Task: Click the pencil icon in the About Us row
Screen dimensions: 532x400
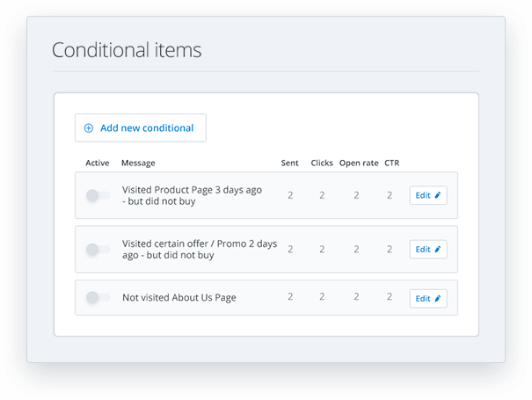Action: click(438, 299)
